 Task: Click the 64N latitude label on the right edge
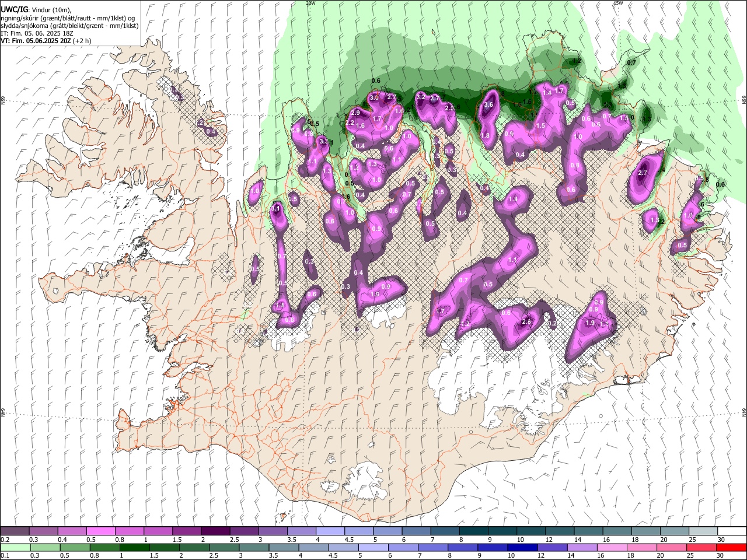(744, 412)
